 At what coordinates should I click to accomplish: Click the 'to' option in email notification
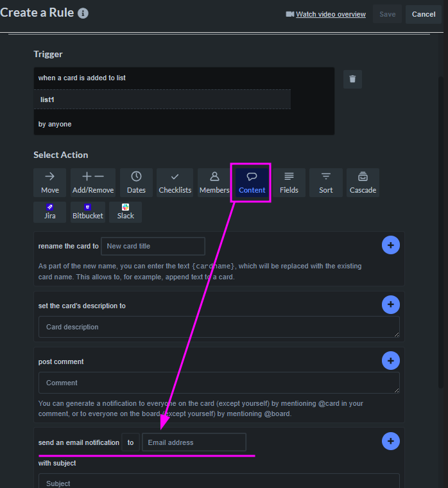131,442
